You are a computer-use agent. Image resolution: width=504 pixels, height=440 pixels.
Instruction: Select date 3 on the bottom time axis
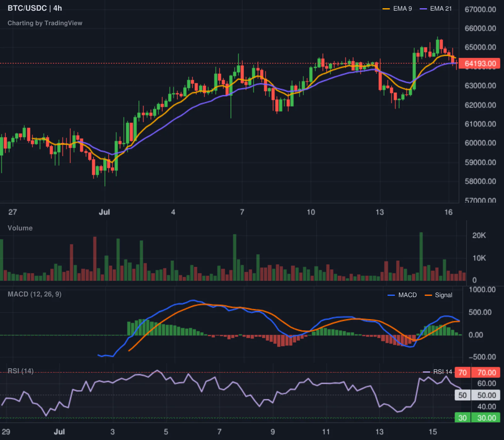pyautogui.click(x=112, y=432)
